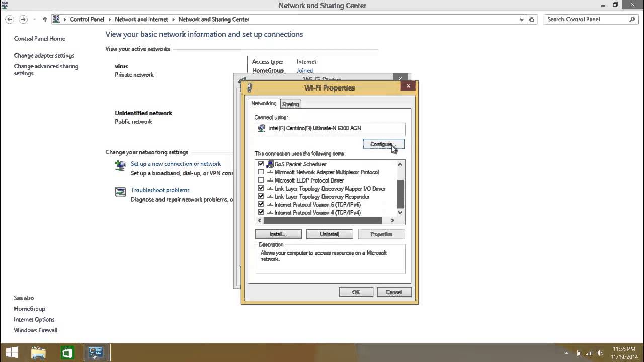The image size is (644, 362).
Task: Open Control Panel Home link
Action: point(39,39)
